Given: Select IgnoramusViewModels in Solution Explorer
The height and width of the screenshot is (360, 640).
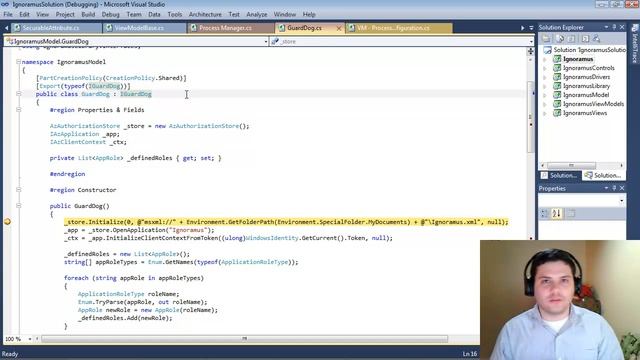Looking at the screenshot, I should coord(593,104).
